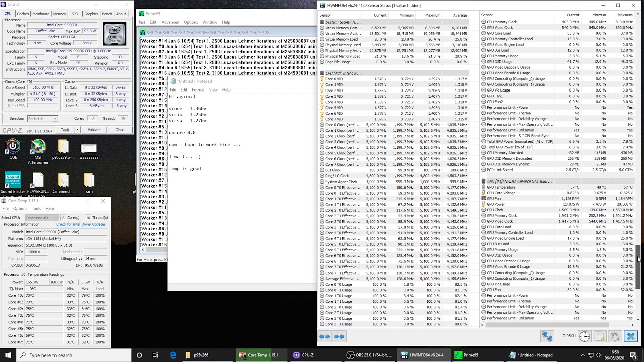Viewport: 644px width, 362px height.
Task: Select the ram folder on the desktop
Action: (89, 184)
